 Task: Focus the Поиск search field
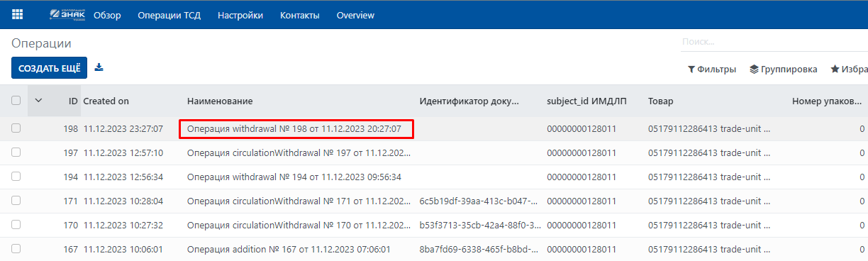(774, 42)
